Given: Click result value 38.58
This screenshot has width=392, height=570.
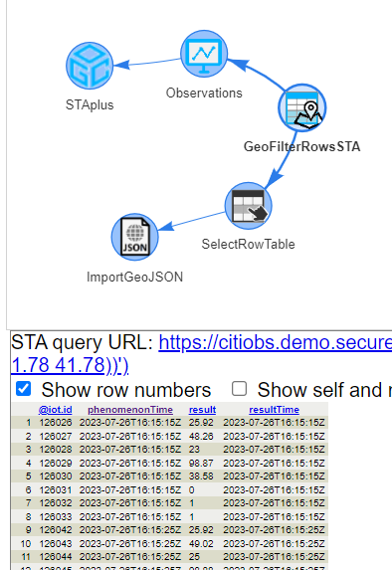Looking at the screenshot, I should click(201, 476).
